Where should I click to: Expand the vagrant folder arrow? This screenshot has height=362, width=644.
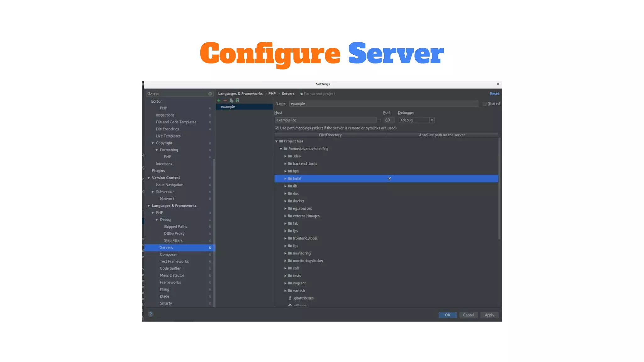click(x=285, y=283)
